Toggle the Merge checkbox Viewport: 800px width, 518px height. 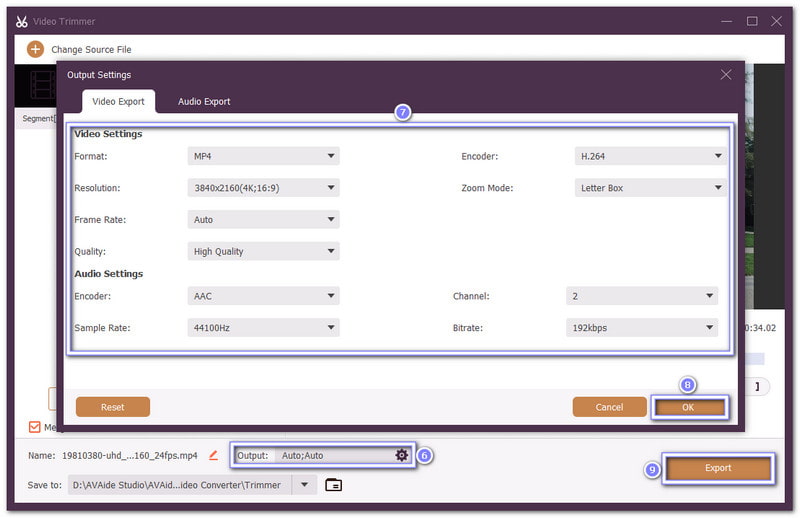pyautogui.click(x=35, y=427)
